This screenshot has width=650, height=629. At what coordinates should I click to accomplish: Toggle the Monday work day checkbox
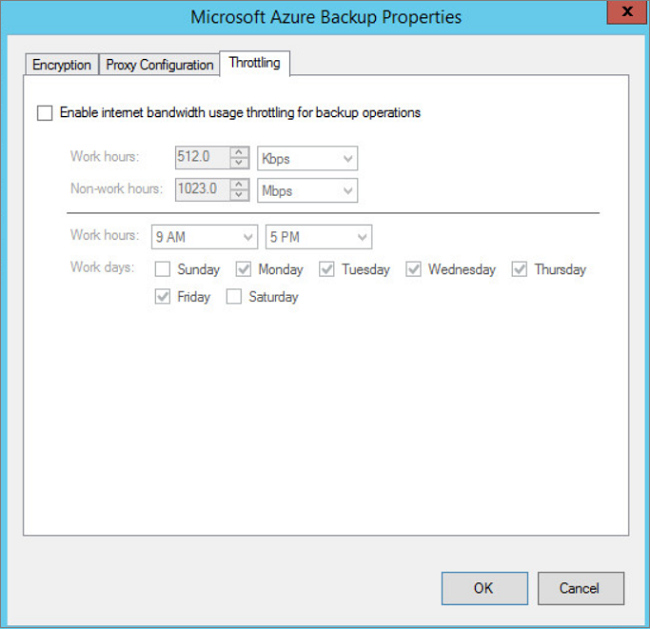click(243, 269)
